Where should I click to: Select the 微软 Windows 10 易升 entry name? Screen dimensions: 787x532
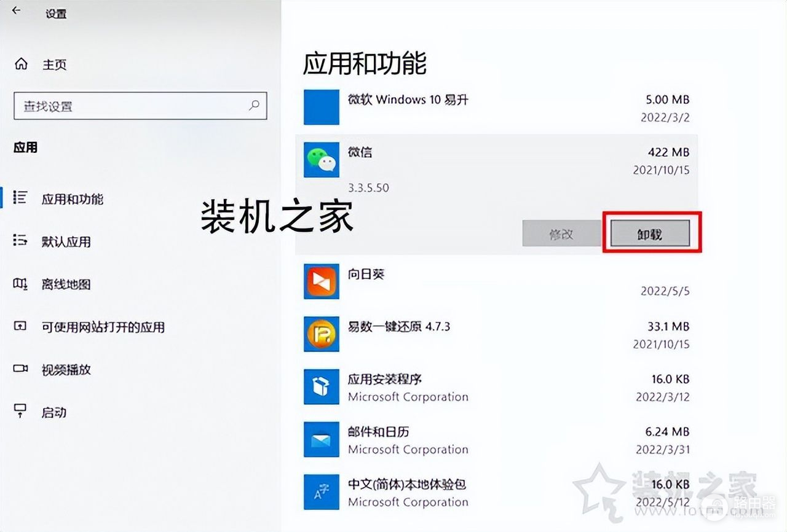408,99
